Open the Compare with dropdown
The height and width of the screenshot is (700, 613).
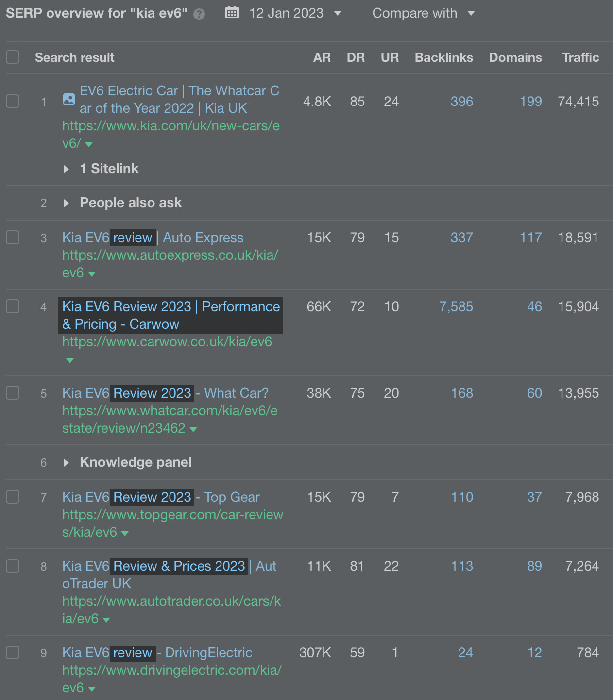tap(423, 13)
